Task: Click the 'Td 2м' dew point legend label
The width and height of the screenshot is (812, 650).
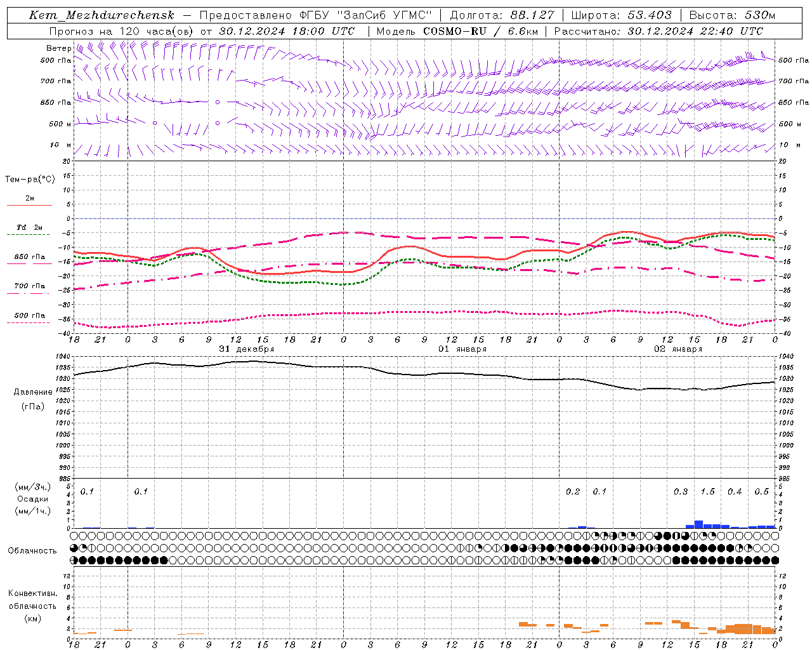Action: [x=30, y=227]
